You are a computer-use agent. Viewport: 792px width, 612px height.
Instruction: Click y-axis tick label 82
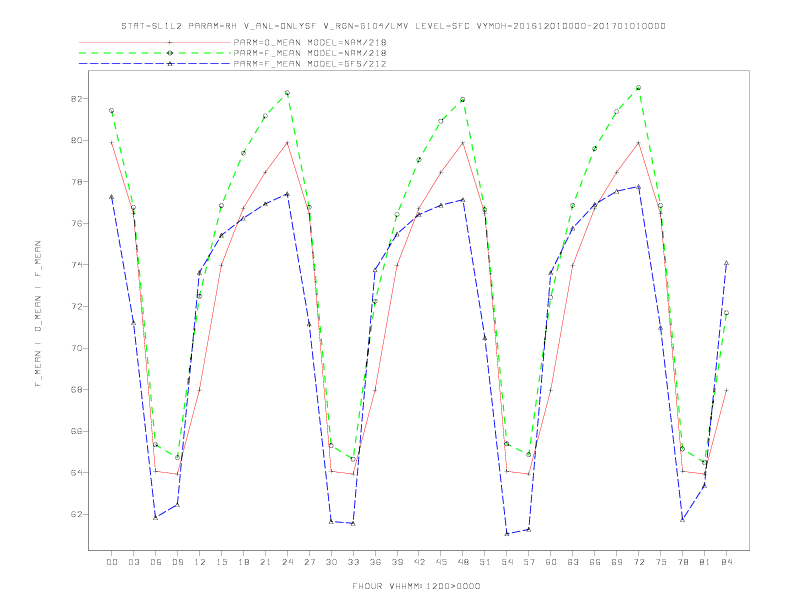[77, 98]
